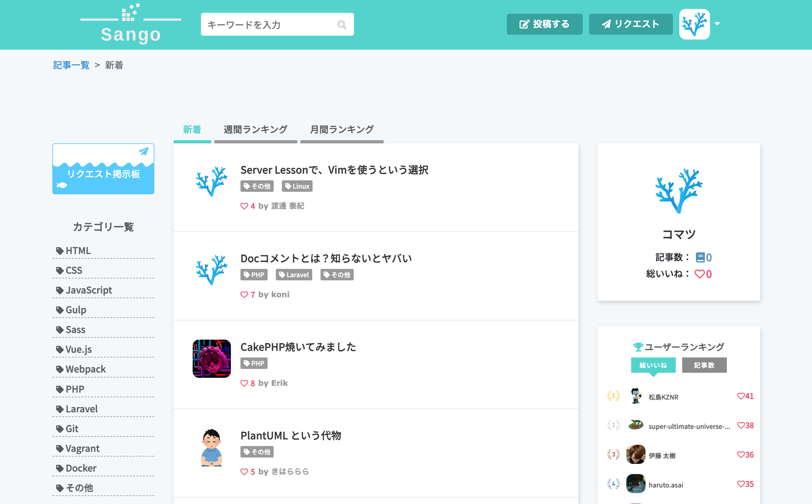Click the Laravel tag on Doc article

[294, 275]
